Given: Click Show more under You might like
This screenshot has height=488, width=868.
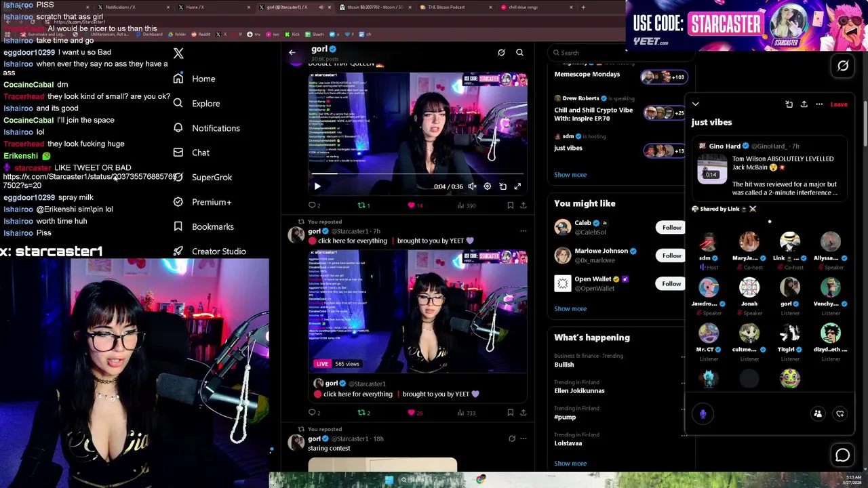Looking at the screenshot, I should click(570, 308).
